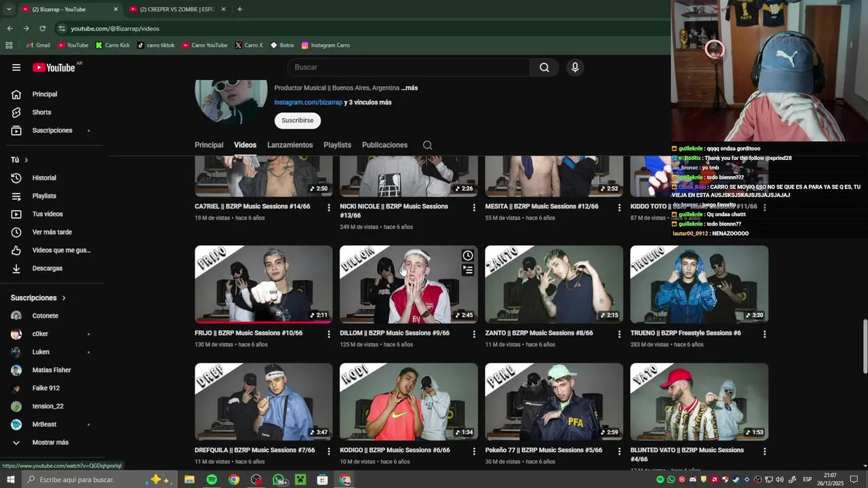Open the TRUENO Freestyle Sessions #6 thumbnail
Image resolution: width=868 pixels, height=488 pixels.
point(699,284)
